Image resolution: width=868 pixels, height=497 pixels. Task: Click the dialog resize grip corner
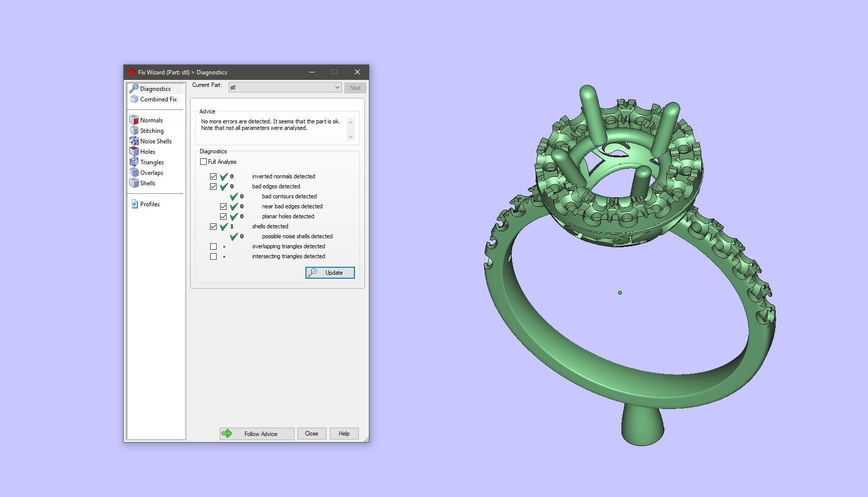[x=366, y=439]
